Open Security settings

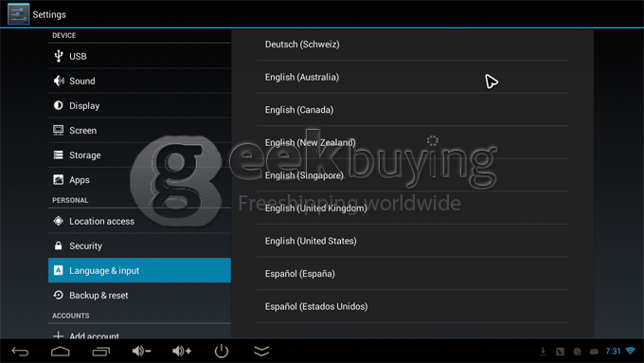[139, 245]
